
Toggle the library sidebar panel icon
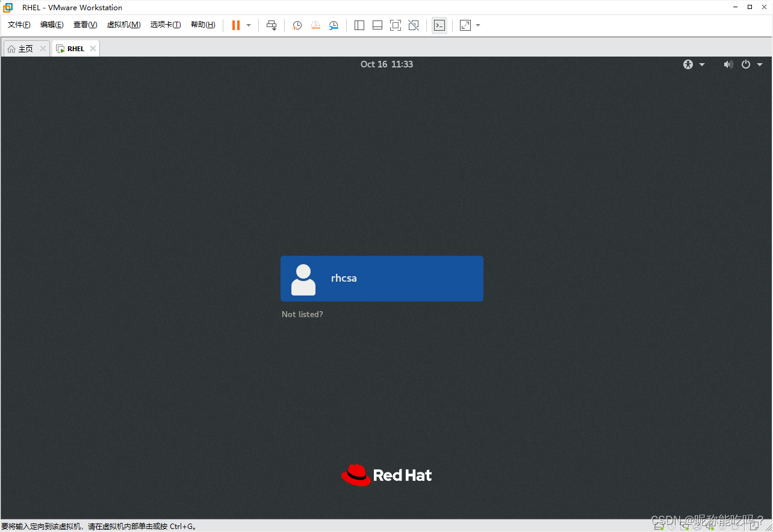pyautogui.click(x=359, y=25)
